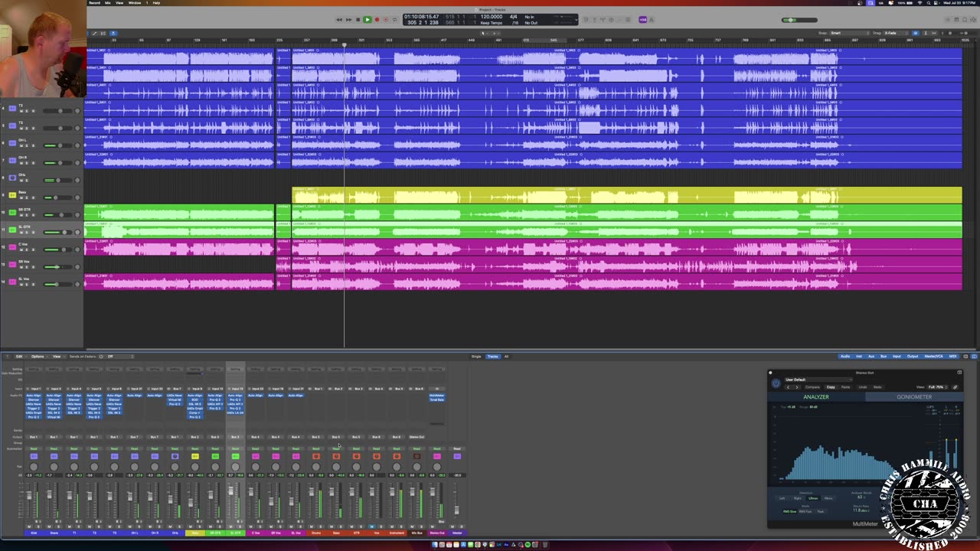Image resolution: width=980 pixels, height=551 pixels.
Task: Click the Mix Bus channel icon
Action: [416, 456]
